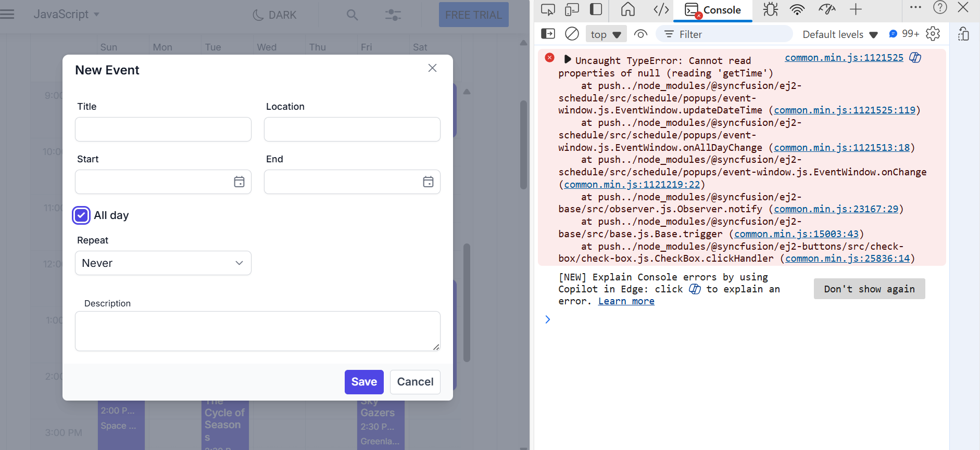Open the End date calendar picker
Screen dimensions: 980x450
click(x=428, y=182)
